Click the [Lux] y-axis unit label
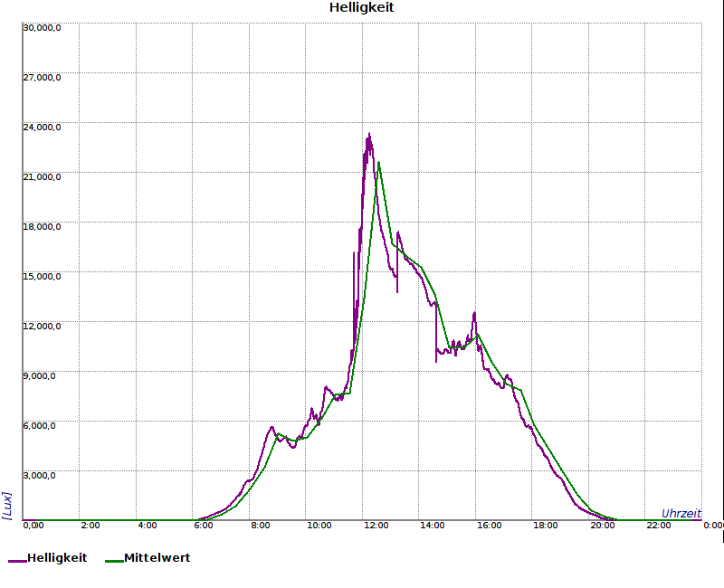This screenshot has height=588, width=724. click(x=7, y=506)
